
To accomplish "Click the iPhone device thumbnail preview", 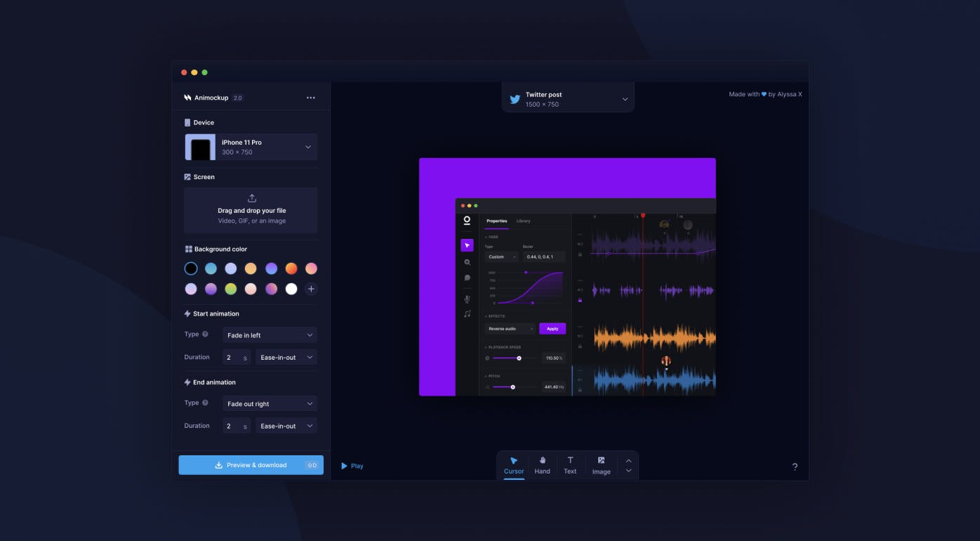I will pyautogui.click(x=200, y=147).
